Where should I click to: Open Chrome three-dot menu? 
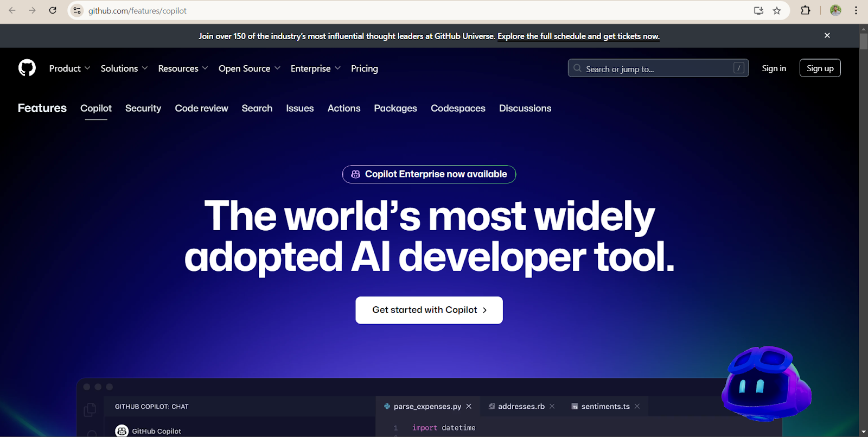tap(856, 10)
